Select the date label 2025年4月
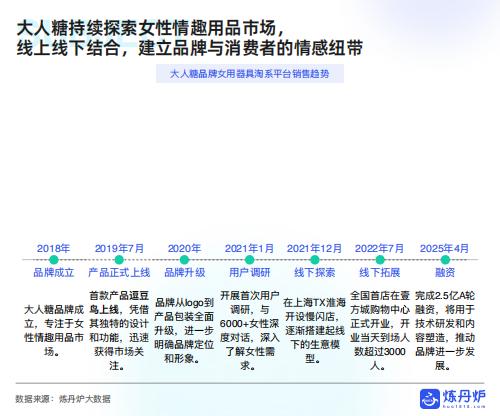Image resolution: width=500 pixels, height=416 pixels. point(445,248)
